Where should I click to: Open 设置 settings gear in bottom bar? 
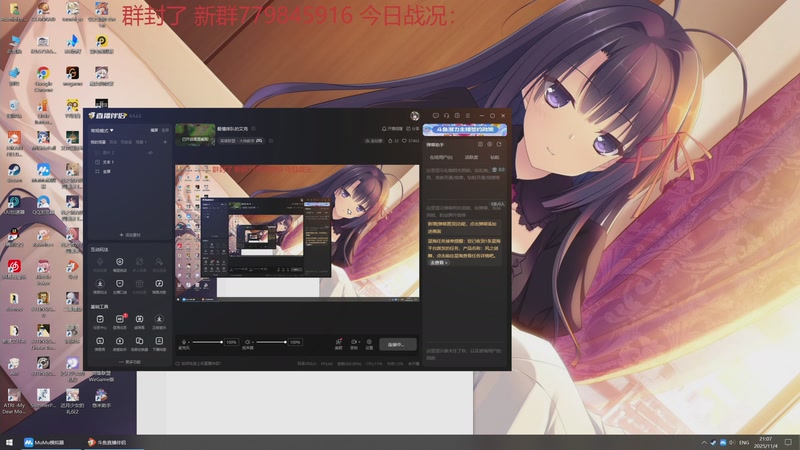tap(369, 343)
